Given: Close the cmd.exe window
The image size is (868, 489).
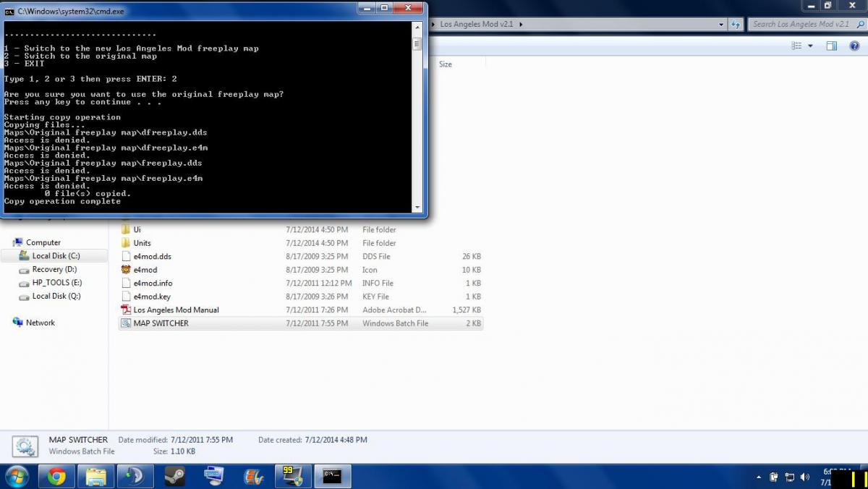Looking at the screenshot, I should coord(408,8).
